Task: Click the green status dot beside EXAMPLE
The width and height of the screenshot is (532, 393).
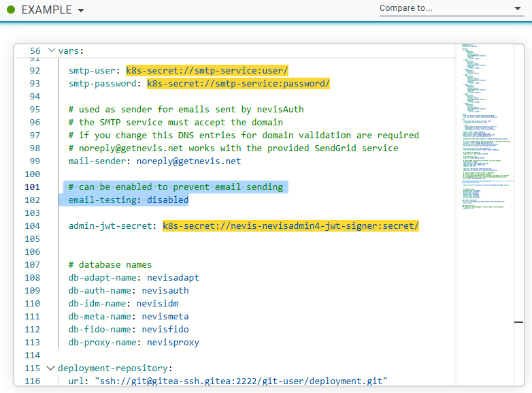Action: coord(11,10)
